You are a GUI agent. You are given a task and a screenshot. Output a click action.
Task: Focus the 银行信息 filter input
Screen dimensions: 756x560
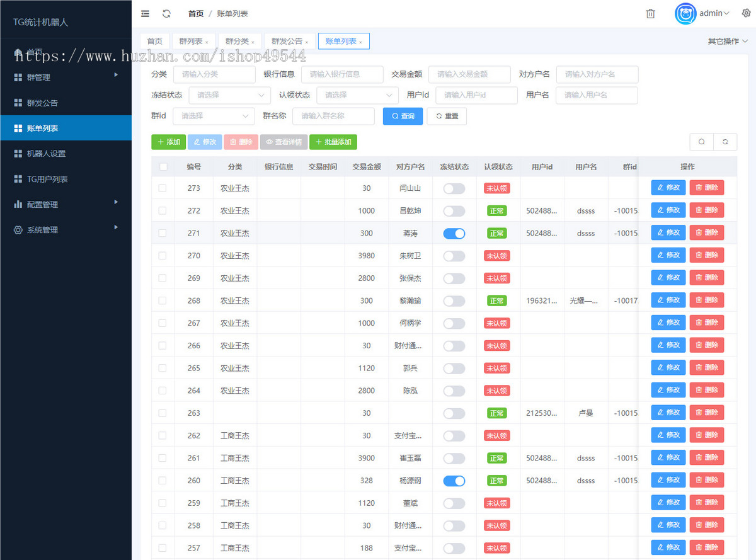pos(342,74)
